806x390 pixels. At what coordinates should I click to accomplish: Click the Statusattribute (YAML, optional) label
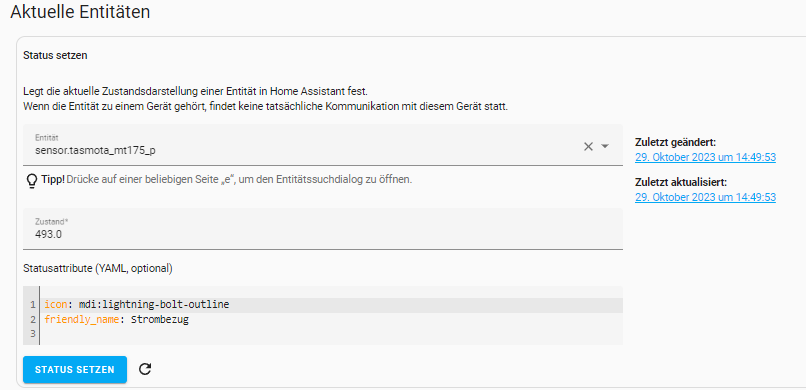coord(98,268)
